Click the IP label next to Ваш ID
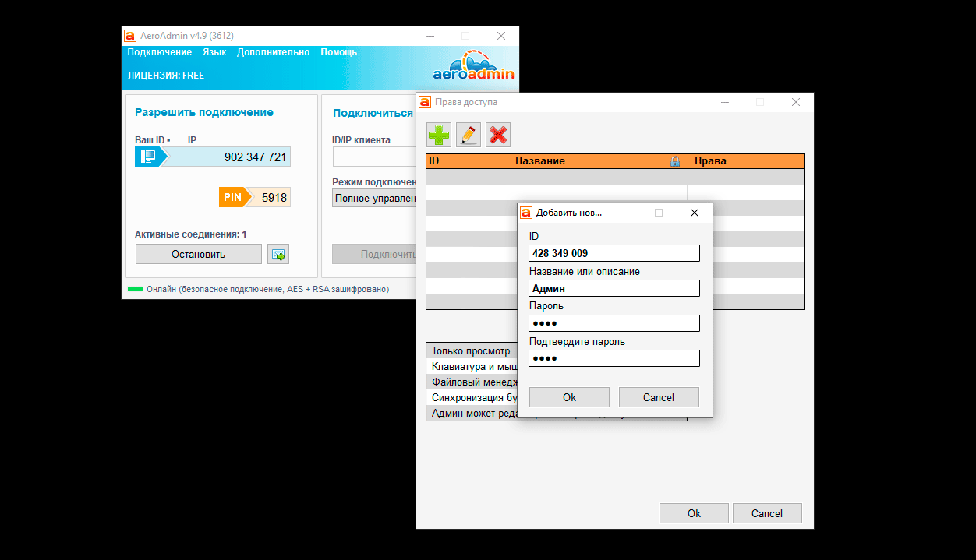The height and width of the screenshot is (560, 976). click(x=192, y=140)
